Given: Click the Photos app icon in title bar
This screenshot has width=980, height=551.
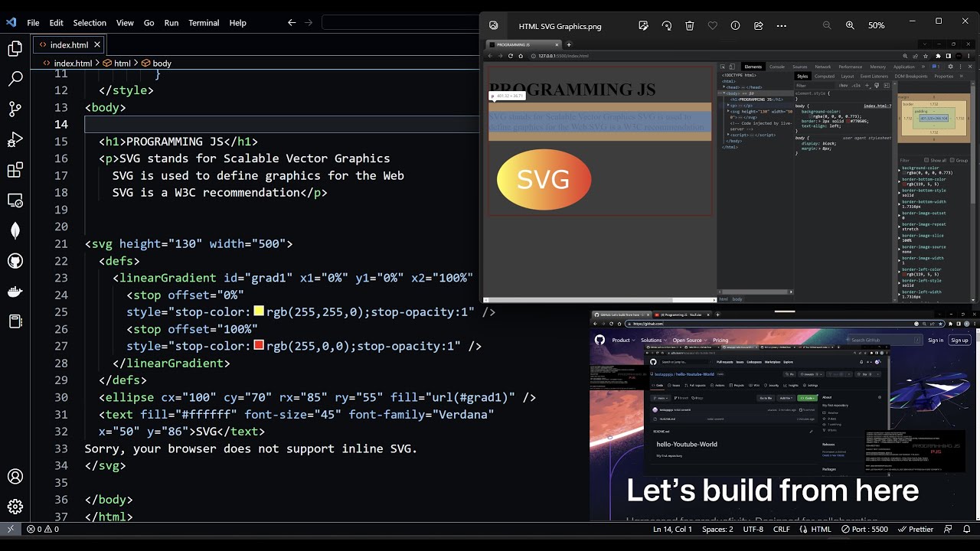Looking at the screenshot, I should (x=494, y=25).
